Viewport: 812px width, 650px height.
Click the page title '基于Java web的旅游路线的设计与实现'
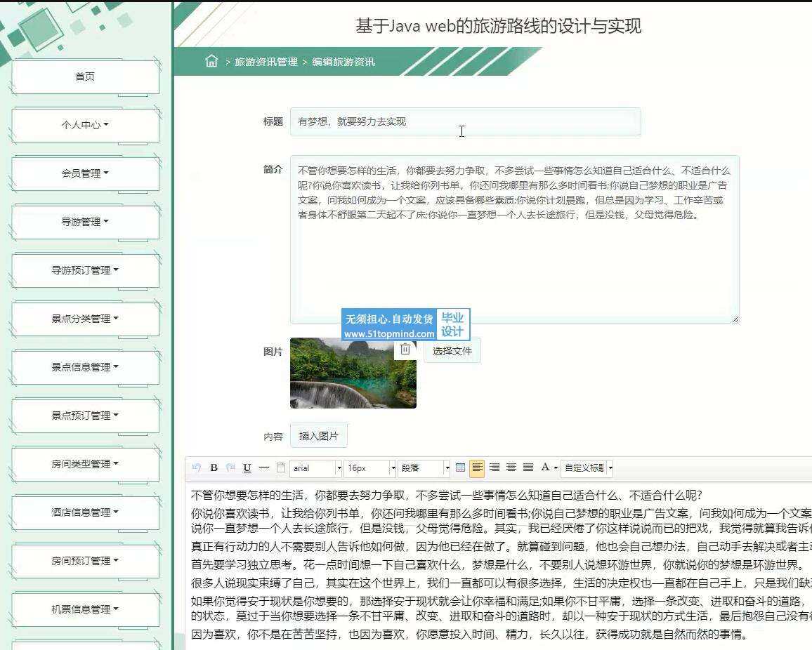(x=498, y=26)
